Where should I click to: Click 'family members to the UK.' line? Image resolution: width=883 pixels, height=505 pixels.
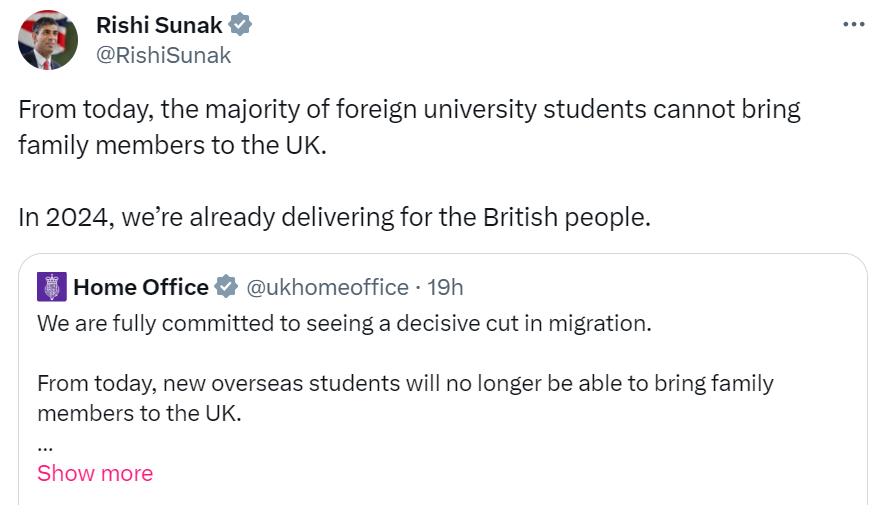tap(172, 145)
